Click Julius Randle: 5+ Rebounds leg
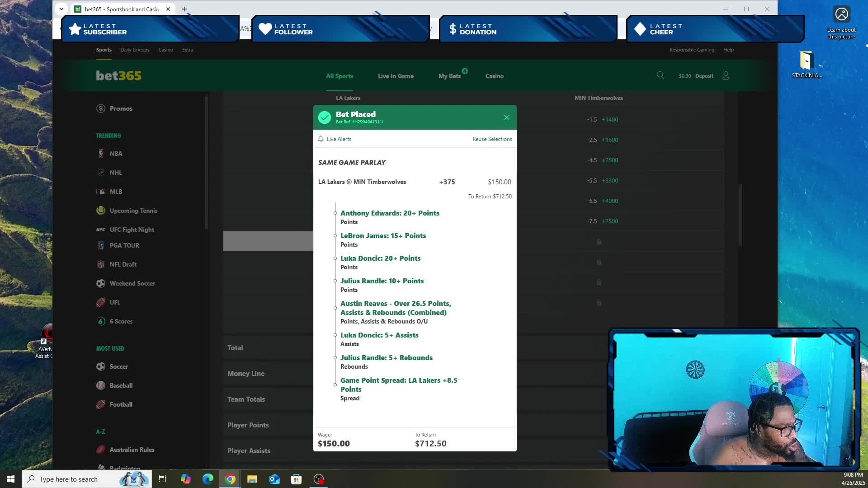The width and height of the screenshot is (868, 488). pos(387,358)
